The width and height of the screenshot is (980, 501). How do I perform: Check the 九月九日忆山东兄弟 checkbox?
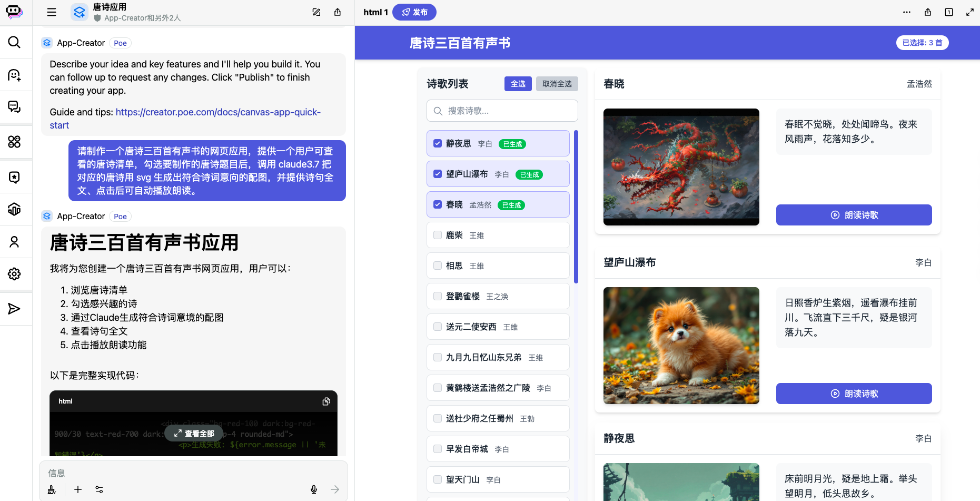point(438,357)
